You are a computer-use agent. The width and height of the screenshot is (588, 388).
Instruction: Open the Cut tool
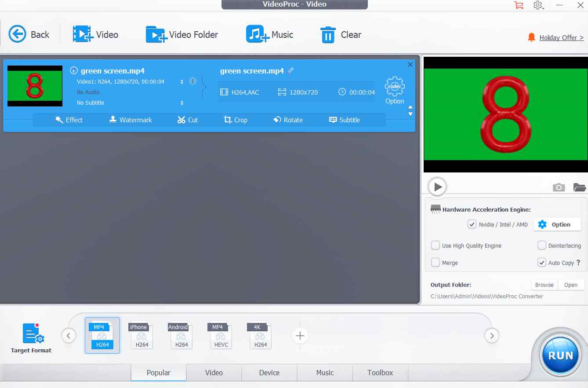coord(188,120)
